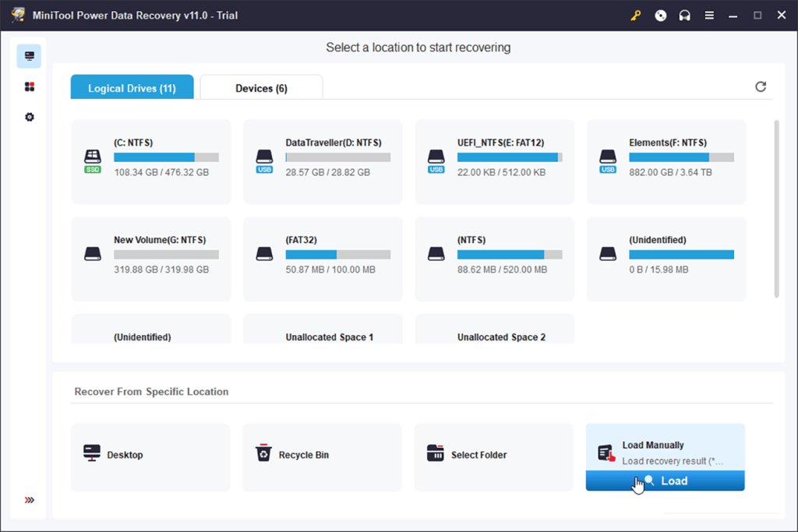Viewport: 798px width, 532px height.
Task: Click the Desktop monitor icon
Action: pyautogui.click(x=92, y=453)
